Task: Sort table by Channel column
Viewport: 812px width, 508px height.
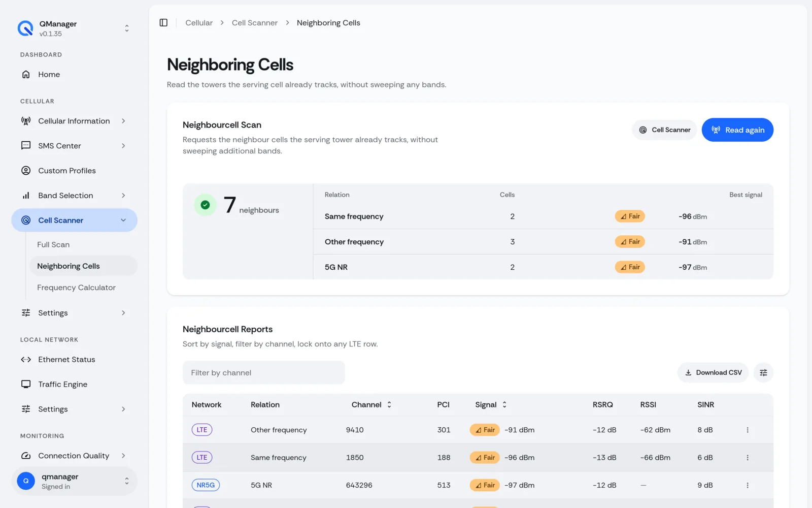Action: click(x=371, y=405)
